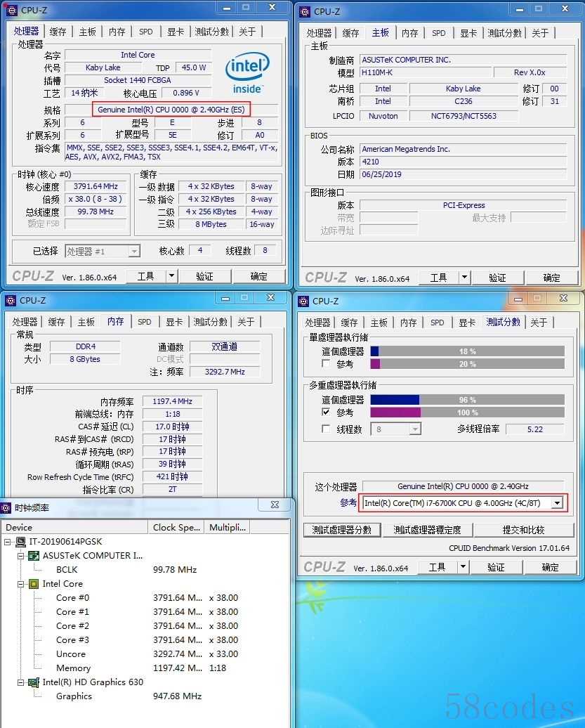Image resolution: width=585 pixels, height=728 pixels.
Task: Click the CPU chip icon beside Intel Core
Action: pyautogui.click(x=34, y=584)
